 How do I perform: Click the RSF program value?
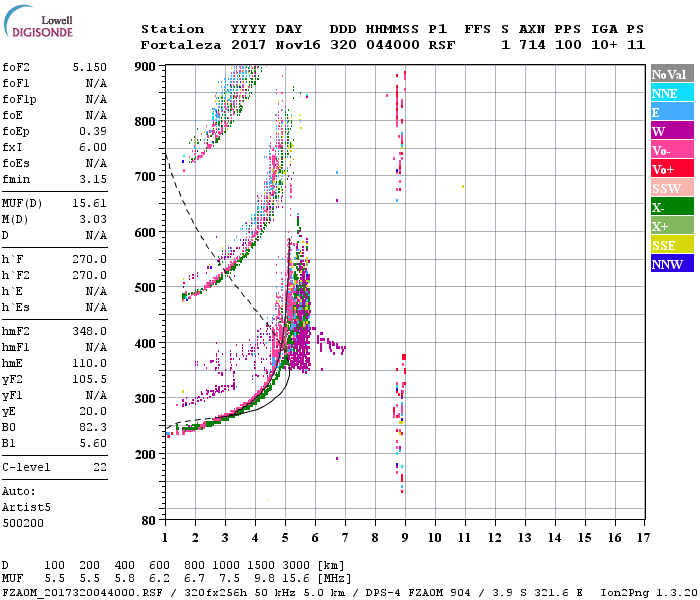coord(442,45)
